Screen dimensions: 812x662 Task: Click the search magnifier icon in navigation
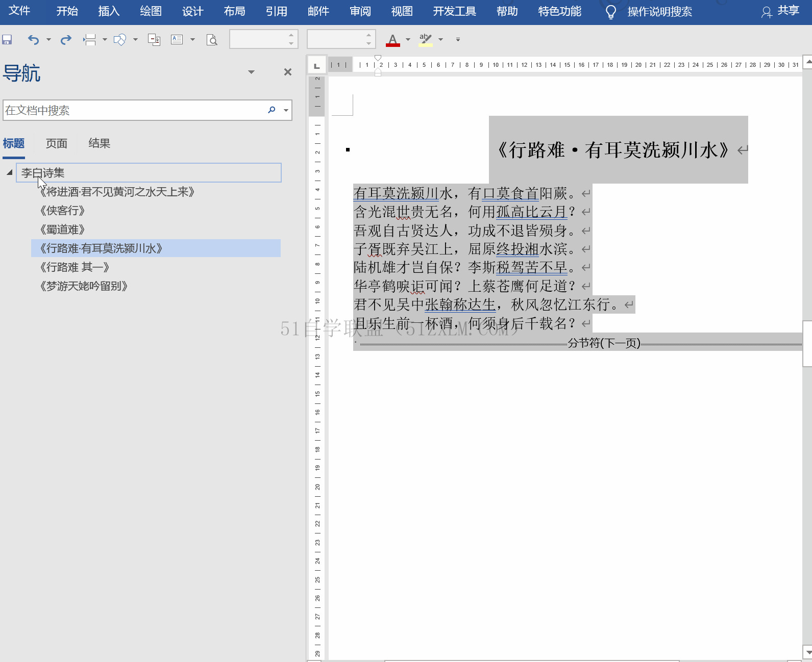(x=272, y=110)
